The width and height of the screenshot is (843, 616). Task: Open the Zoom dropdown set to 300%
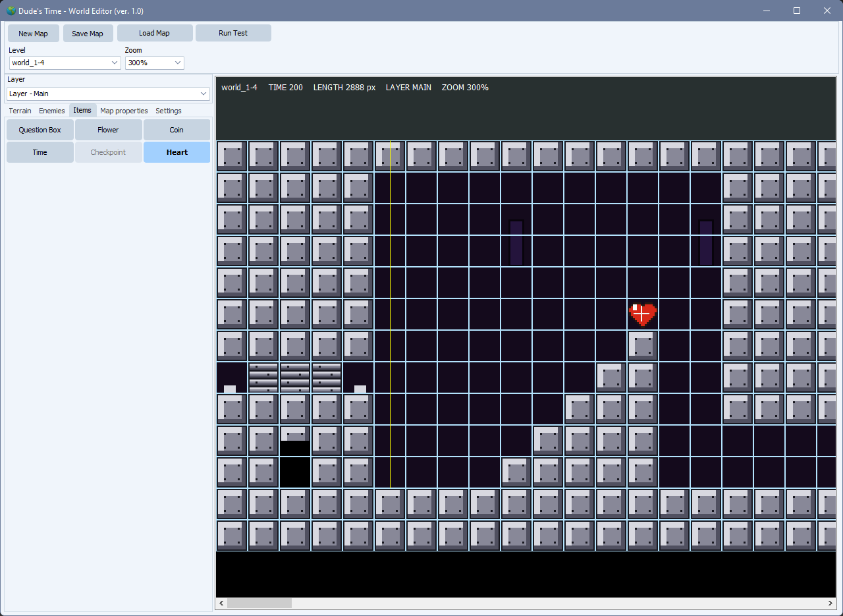point(154,63)
